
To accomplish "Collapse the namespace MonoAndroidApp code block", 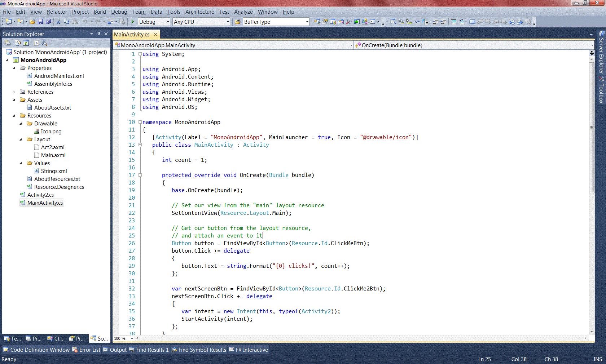I will pos(140,122).
